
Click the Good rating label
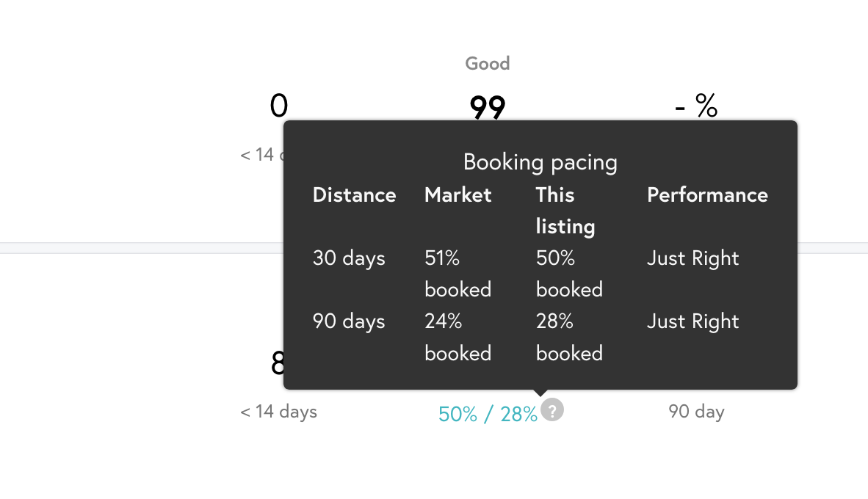[488, 64]
